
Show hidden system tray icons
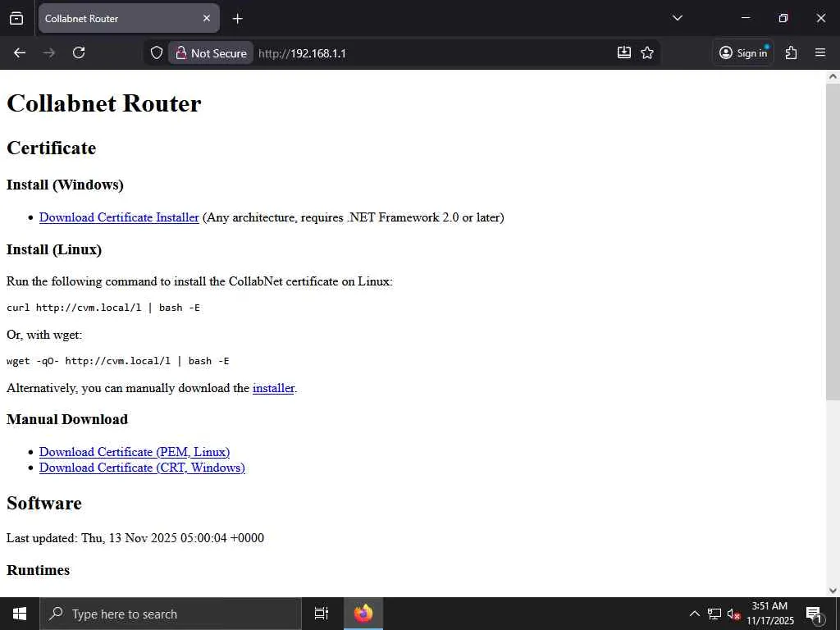(x=694, y=614)
